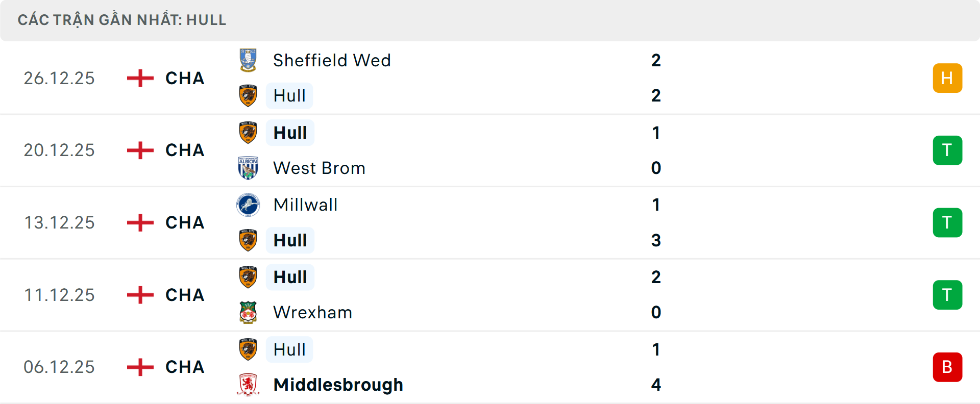Click the Middlesbrough team name
This screenshot has height=404, width=980.
point(337,385)
